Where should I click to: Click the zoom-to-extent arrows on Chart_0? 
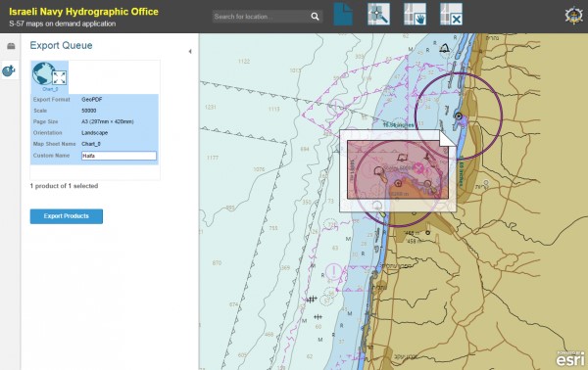pyautogui.click(x=59, y=78)
